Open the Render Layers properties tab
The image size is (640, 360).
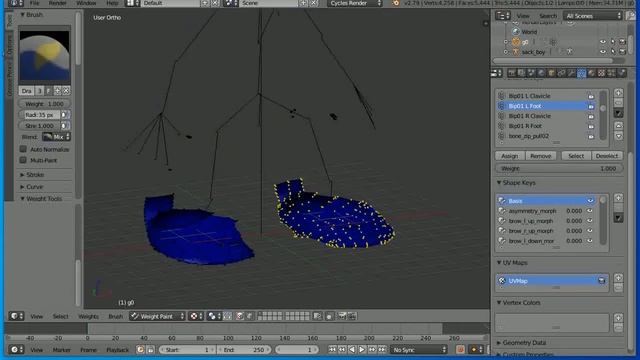click(521, 73)
